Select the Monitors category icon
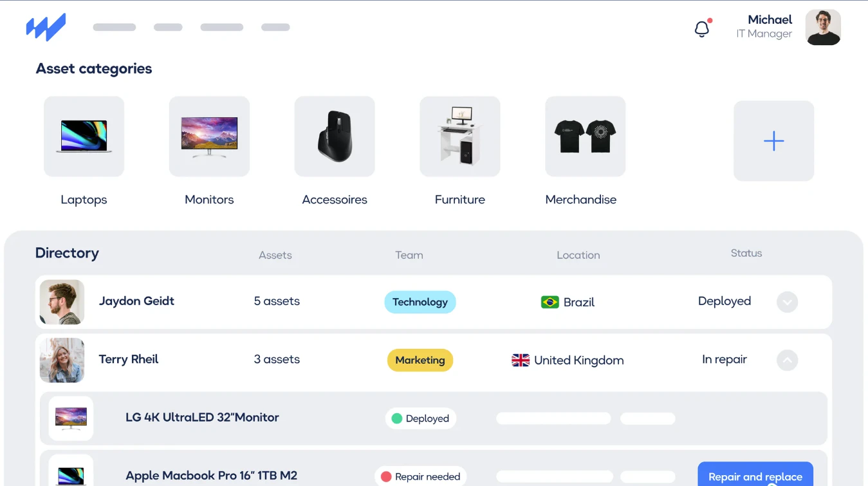The image size is (868, 486). pos(209,136)
